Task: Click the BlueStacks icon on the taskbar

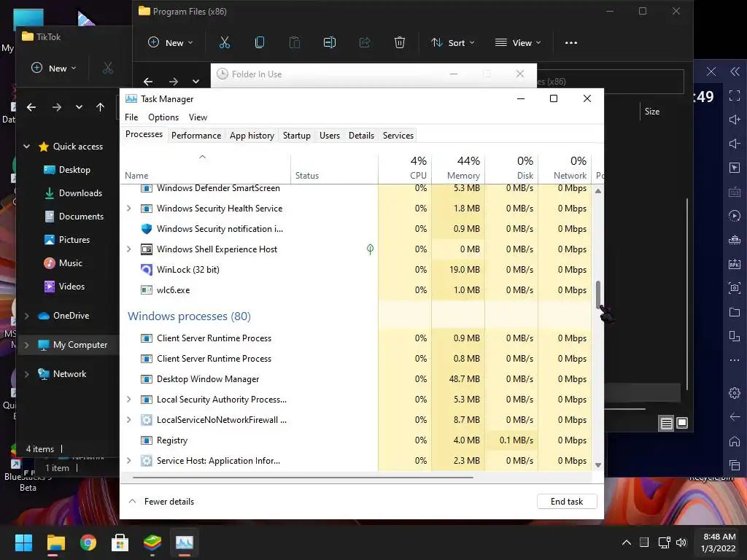Action: [152, 542]
